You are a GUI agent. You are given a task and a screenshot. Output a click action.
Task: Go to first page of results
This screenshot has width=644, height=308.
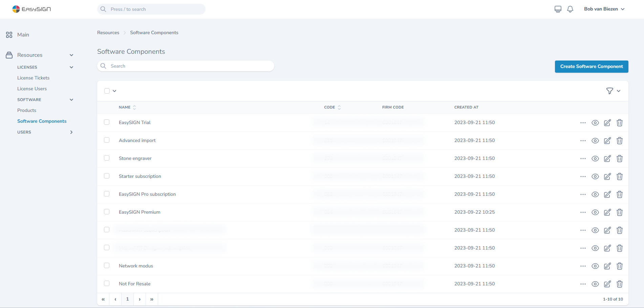coord(103,299)
